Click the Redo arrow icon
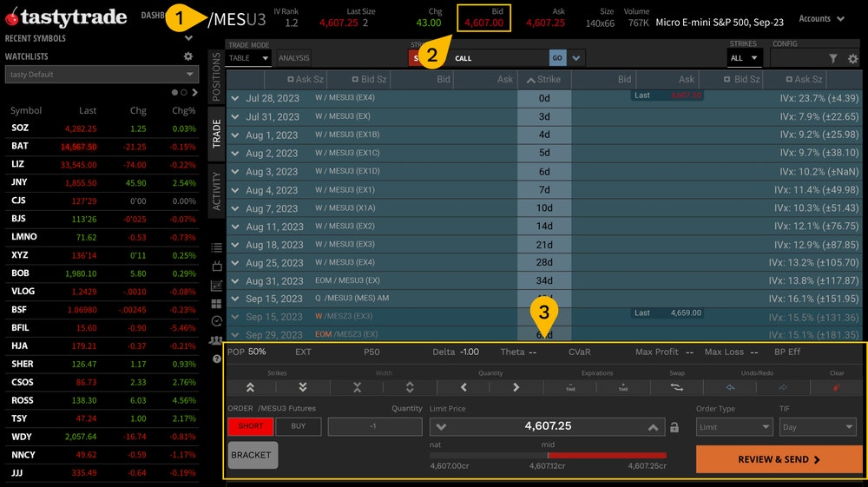Screen dimensions: 868x487 [783, 387]
